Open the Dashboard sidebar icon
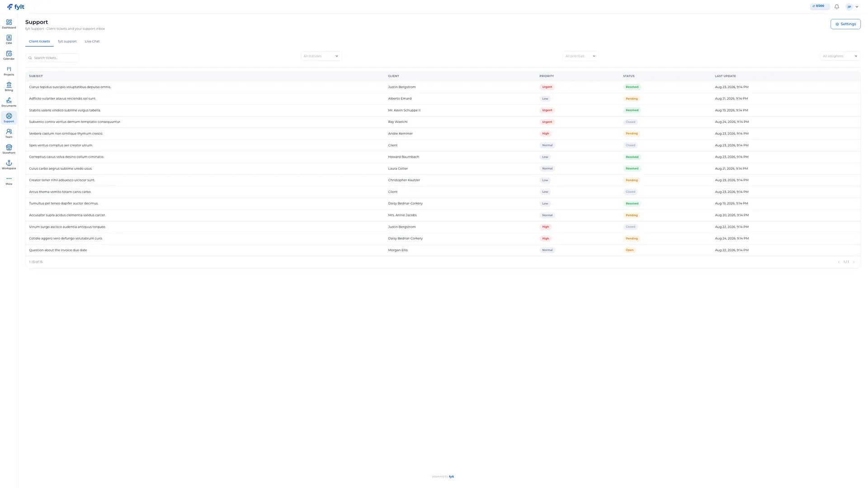This screenshot has width=868, height=488. (9, 24)
